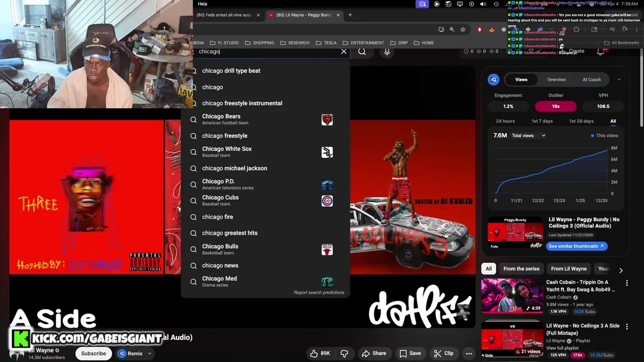Click the YouTube search magnifier button
The image size is (644, 362).
click(x=362, y=51)
